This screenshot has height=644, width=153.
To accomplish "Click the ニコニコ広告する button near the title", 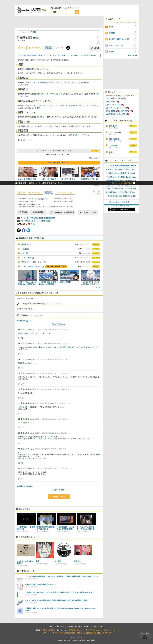I will pos(35,48).
